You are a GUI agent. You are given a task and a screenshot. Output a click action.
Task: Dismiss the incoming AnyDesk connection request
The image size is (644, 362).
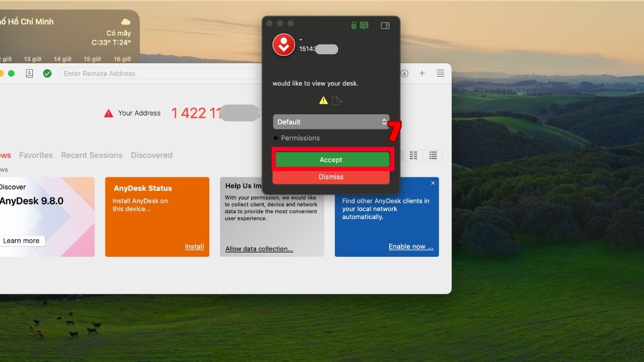point(331,177)
